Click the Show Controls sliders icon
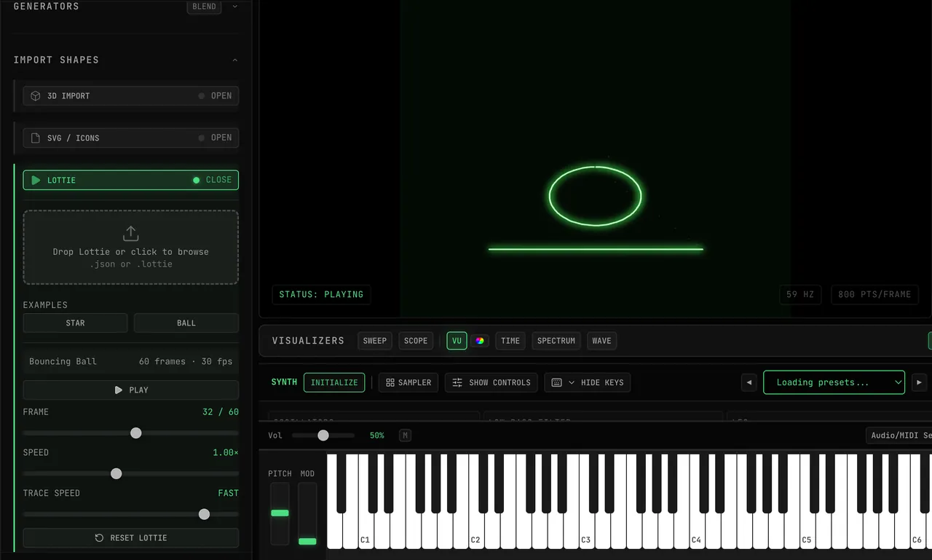This screenshot has width=932, height=560. pos(457,382)
